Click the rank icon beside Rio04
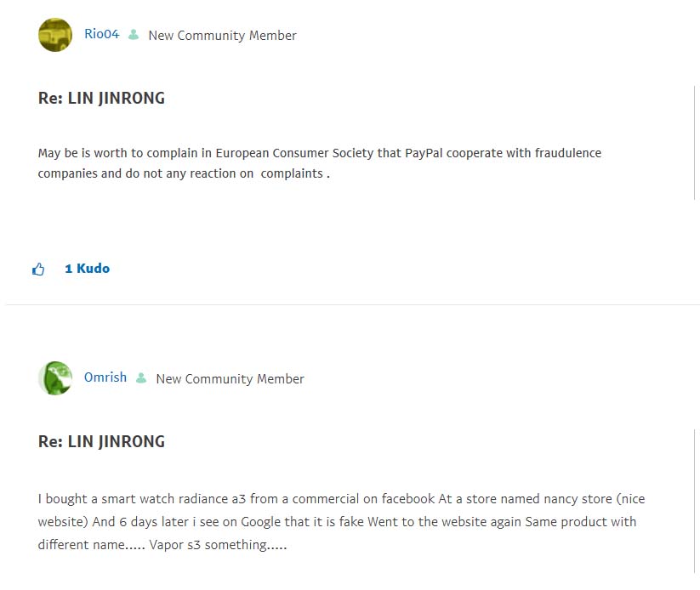Screen dimensions: 700x590 coord(134,35)
